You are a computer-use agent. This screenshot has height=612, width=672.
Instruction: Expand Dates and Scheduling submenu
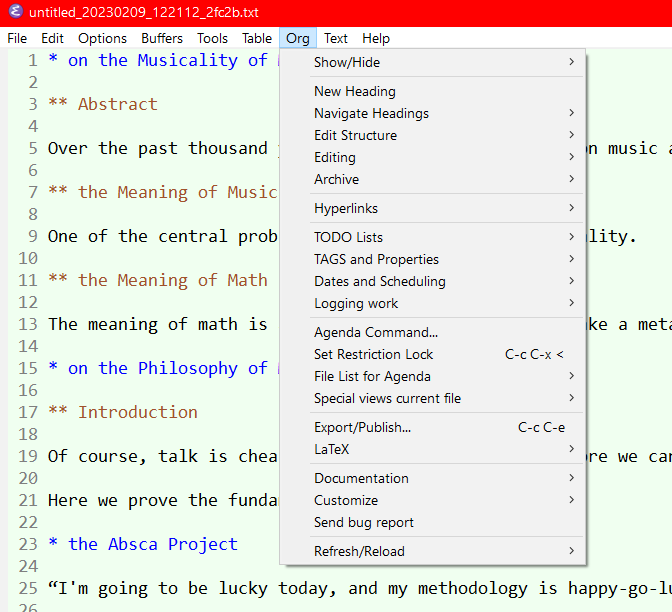[380, 281]
